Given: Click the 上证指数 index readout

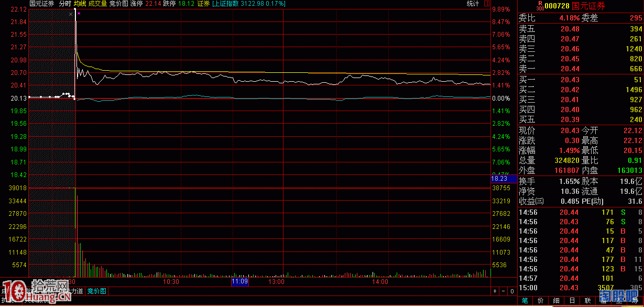Looking at the screenshot, I should point(248,4).
